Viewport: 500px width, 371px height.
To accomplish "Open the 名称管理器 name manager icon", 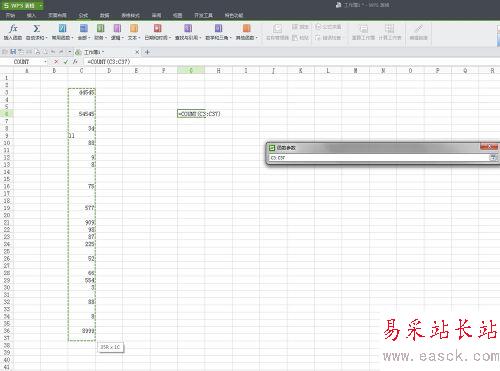I will [x=277, y=29].
